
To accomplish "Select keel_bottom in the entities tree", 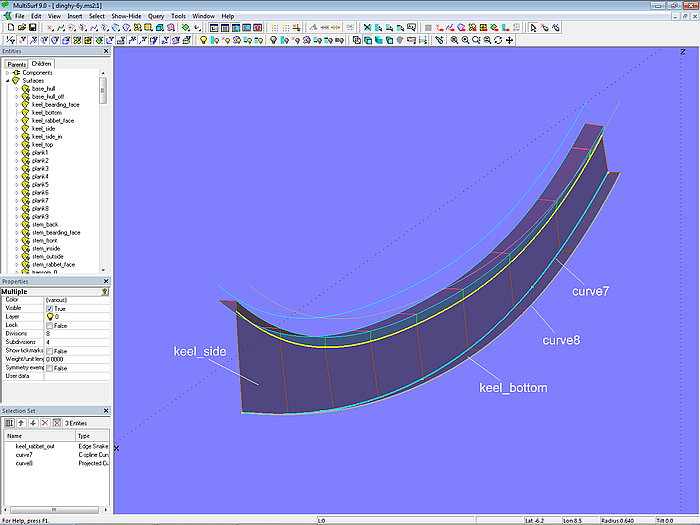I will (46, 113).
